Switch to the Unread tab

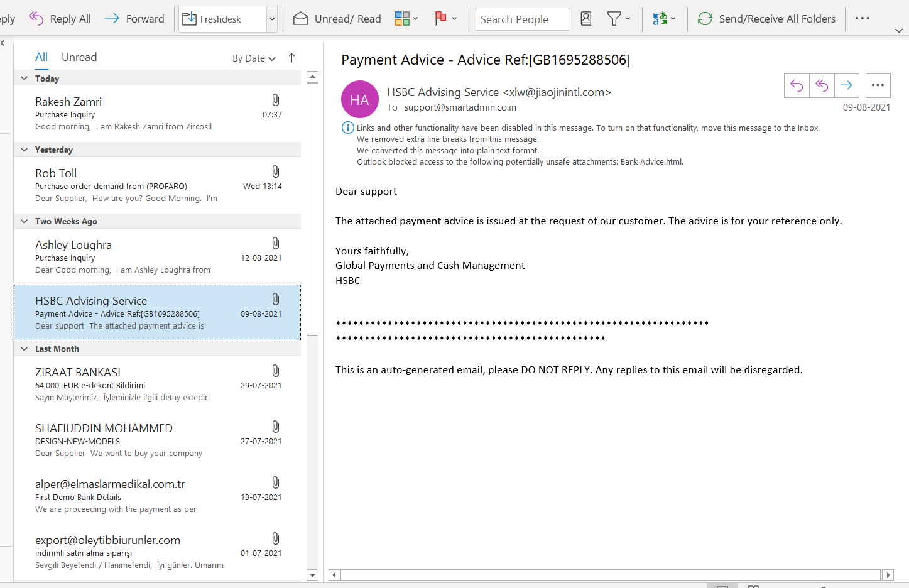pyautogui.click(x=79, y=57)
